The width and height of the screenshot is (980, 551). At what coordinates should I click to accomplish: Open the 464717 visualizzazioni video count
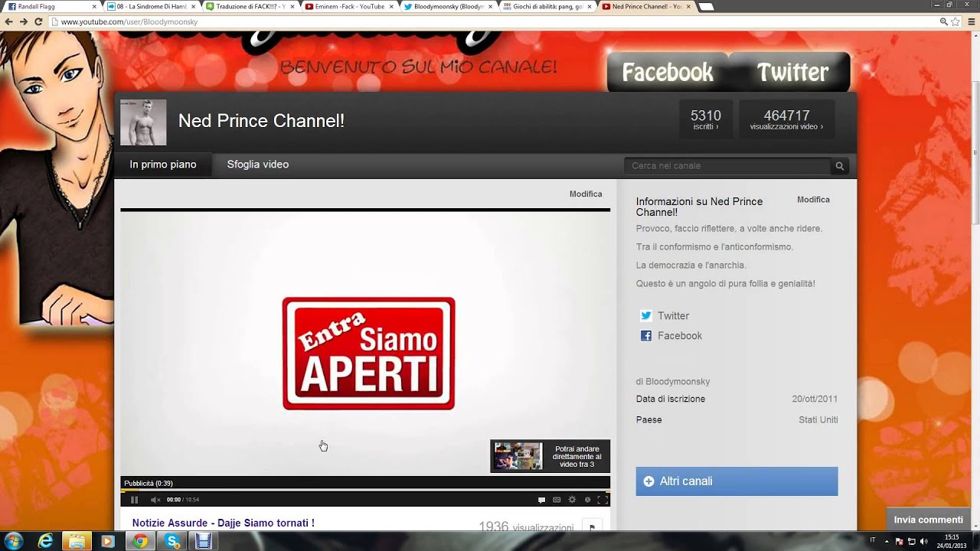pyautogui.click(x=787, y=119)
